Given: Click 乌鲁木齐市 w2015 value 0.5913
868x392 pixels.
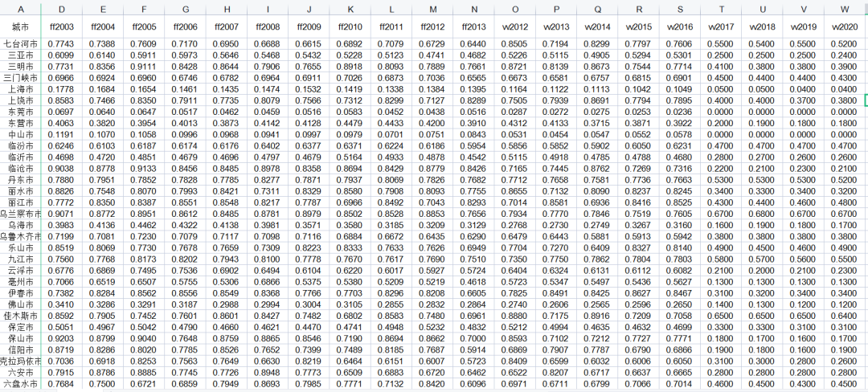Looking at the screenshot, I should point(639,237).
